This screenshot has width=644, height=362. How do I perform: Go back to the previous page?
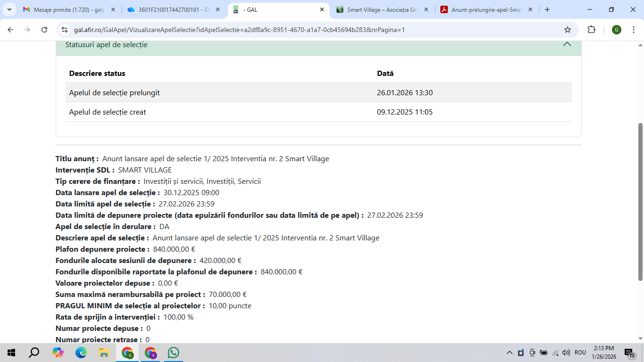click(x=10, y=30)
